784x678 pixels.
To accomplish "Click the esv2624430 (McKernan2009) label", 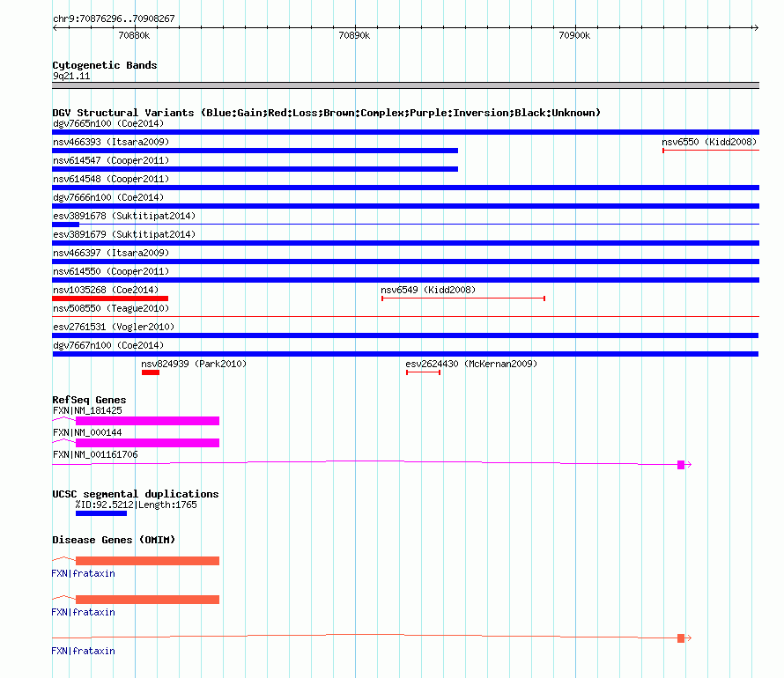I will [471, 364].
